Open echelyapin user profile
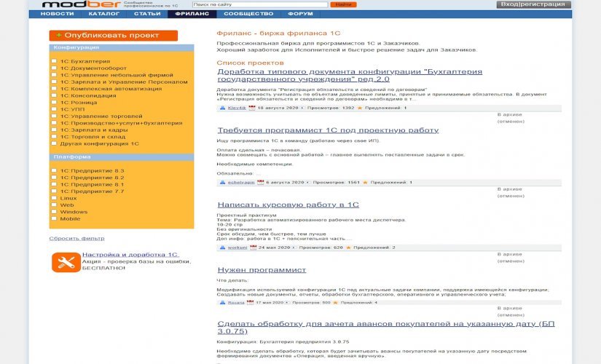Viewport: 601px width, 364px height. click(241, 183)
